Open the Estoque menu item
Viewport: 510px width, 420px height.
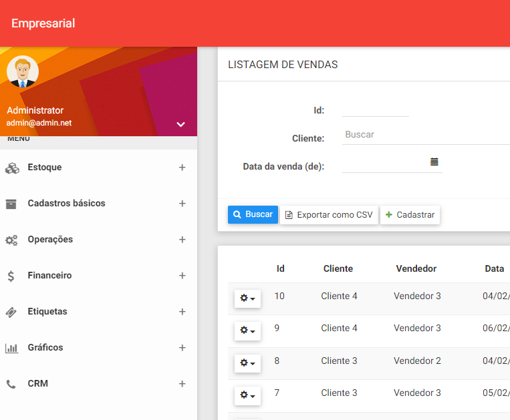(98, 168)
